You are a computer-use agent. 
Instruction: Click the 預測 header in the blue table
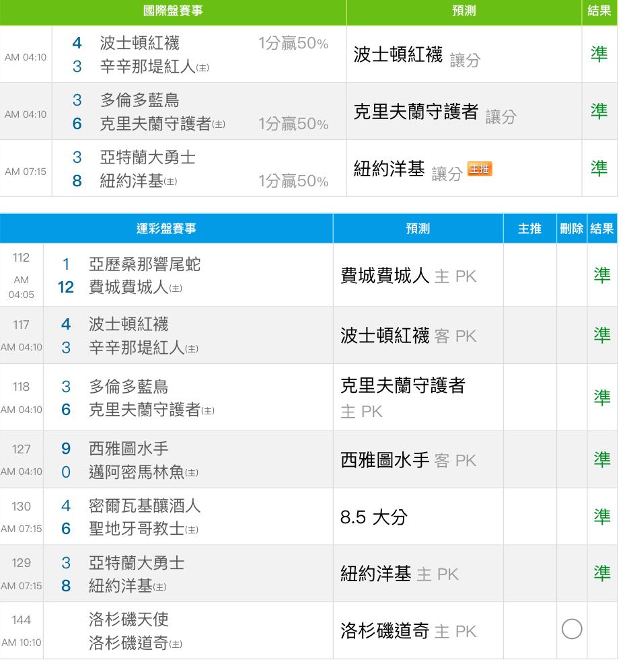pyautogui.click(x=418, y=229)
